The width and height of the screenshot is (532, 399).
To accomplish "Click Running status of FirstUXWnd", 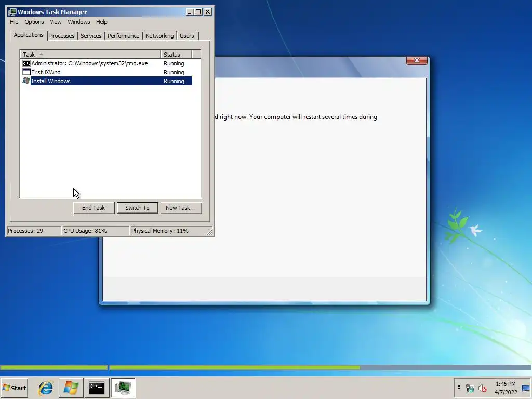I will click(174, 72).
